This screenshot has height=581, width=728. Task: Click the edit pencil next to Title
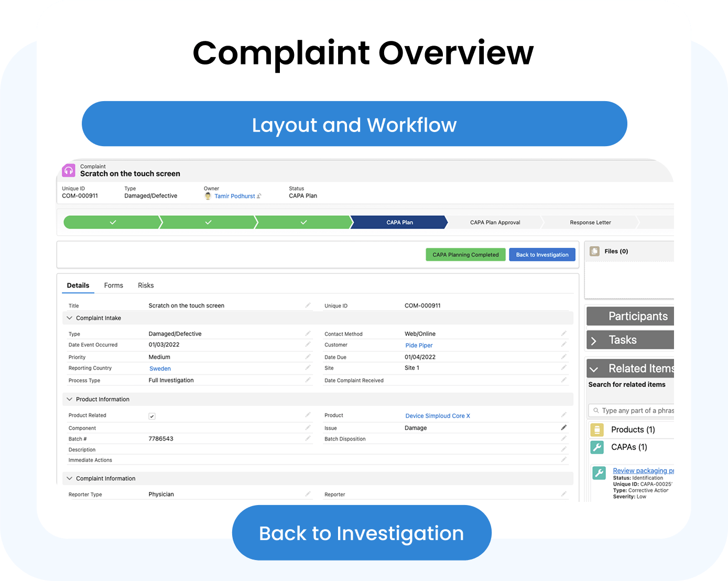pos(308,305)
